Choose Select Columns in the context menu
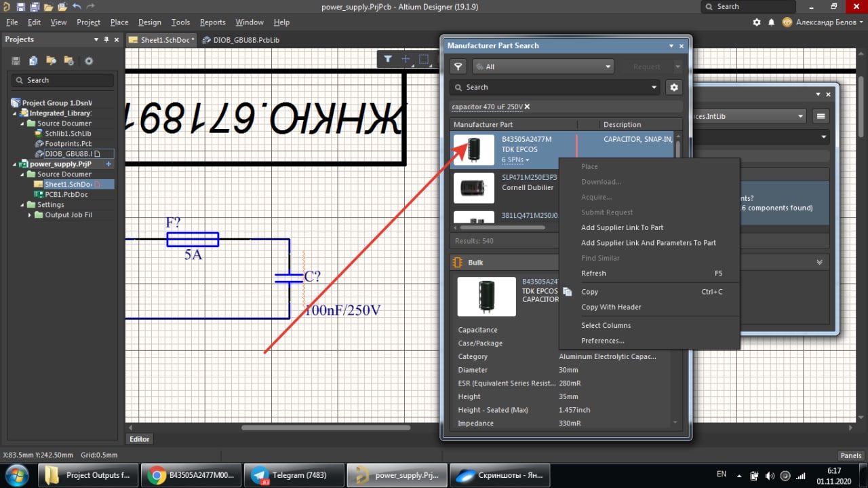The width and height of the screenshot is (868, 488). pyautogui.click(x=606, y=325)
